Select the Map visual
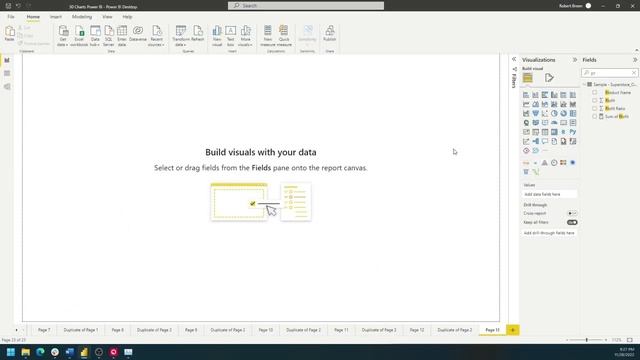Screen dimensions: 640x360 pyautogui.click(x=526, y=123)
